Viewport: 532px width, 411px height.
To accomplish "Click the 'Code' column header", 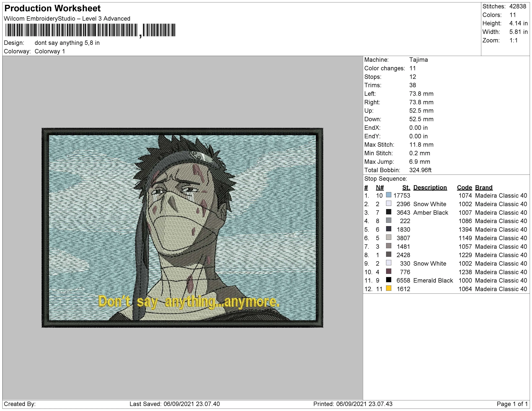I will tap(464, 187).
